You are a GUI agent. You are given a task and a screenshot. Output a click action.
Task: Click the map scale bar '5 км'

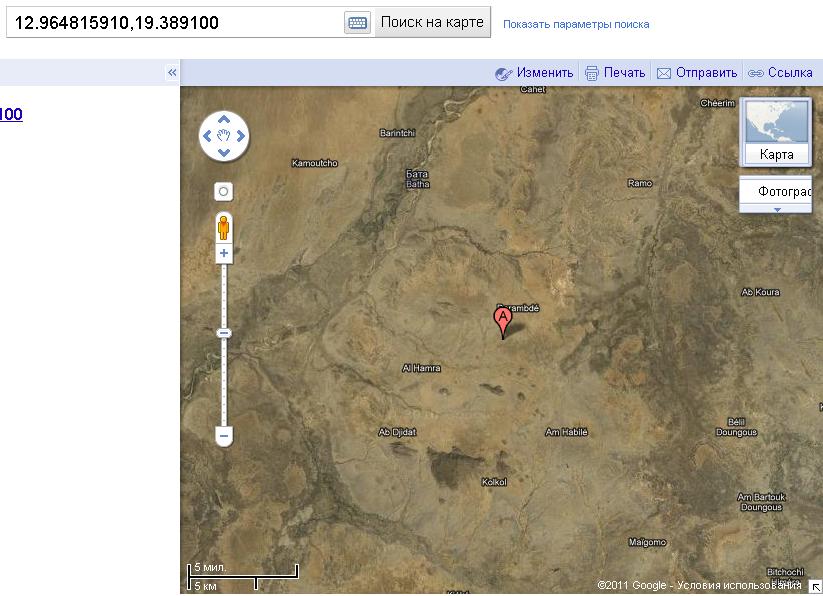pyautogui.click(x=223, y=582)
